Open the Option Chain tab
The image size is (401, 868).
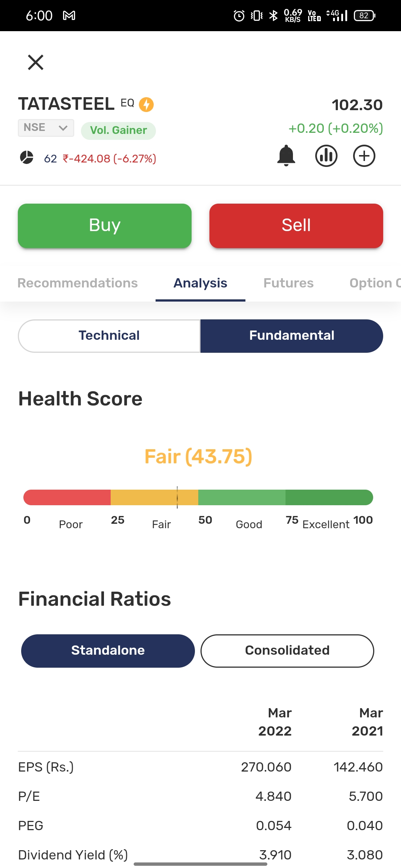tap(375, 283)
